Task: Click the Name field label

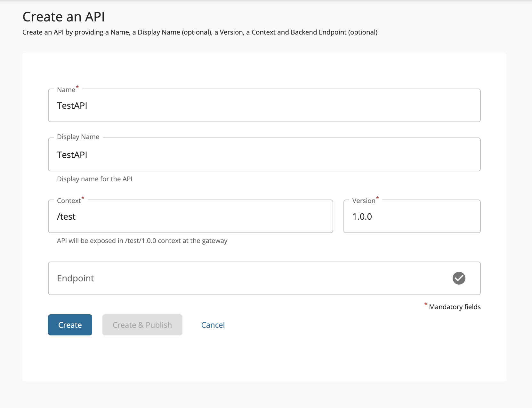Action: pyautogui.click(x=65, y=90)
